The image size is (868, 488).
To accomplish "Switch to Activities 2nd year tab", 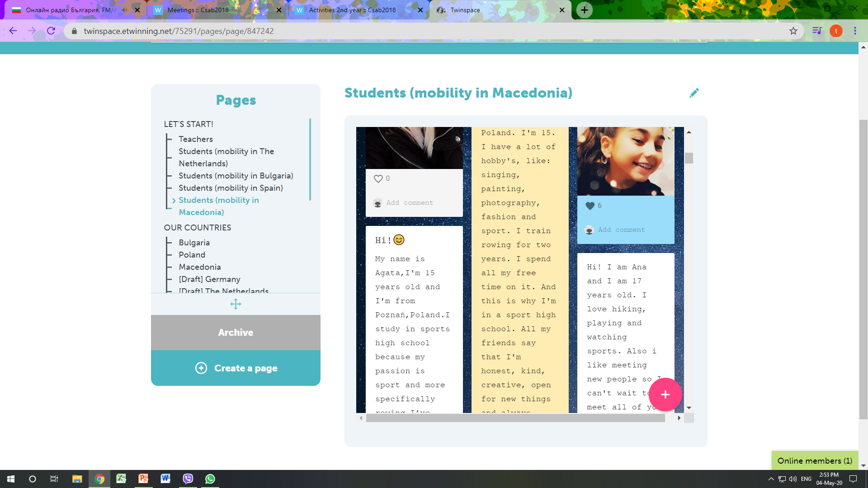I will pyautogui.click(x=352, y=10).
